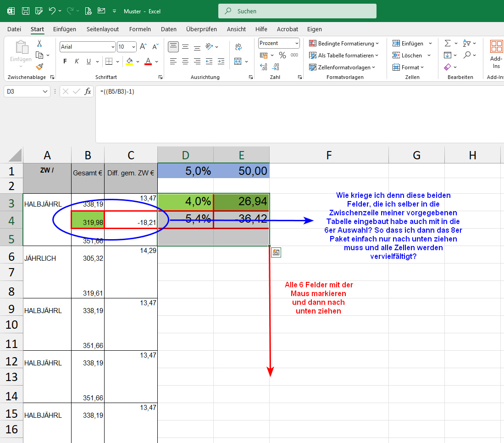Apply percent style with the % icon
The width and height of the screenshot is (504, 443).
point(282,55)
